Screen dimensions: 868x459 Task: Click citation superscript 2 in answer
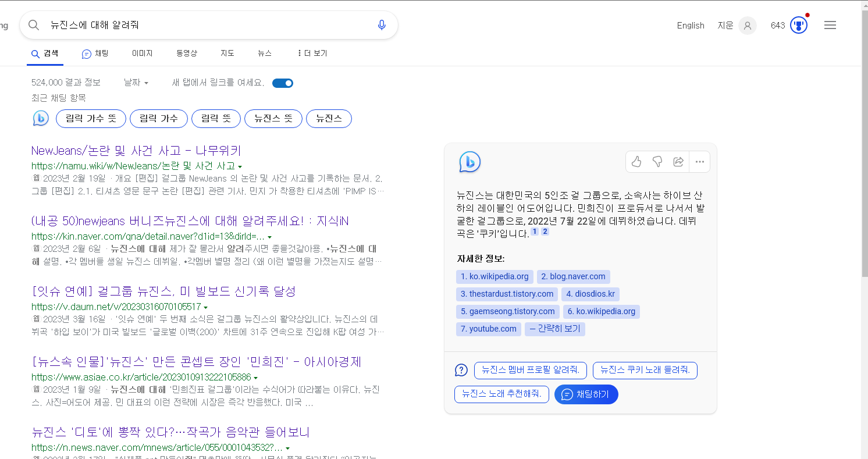coord(545,232)
